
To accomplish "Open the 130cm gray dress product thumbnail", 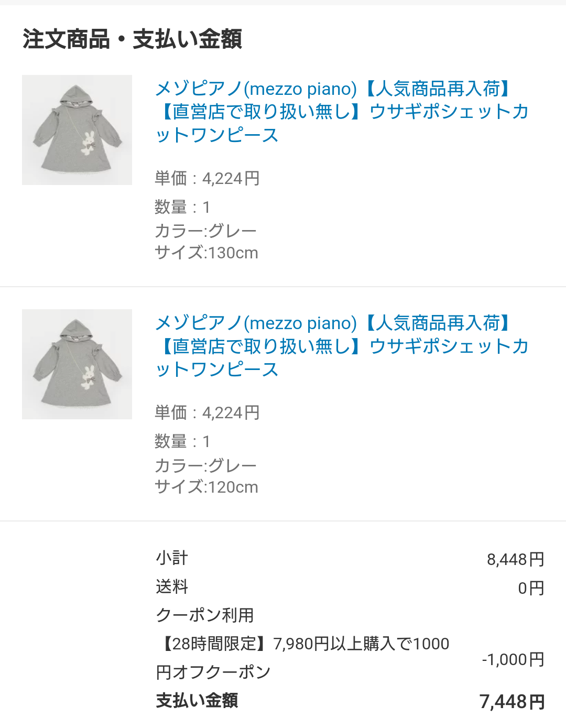I will coord(77,130).
